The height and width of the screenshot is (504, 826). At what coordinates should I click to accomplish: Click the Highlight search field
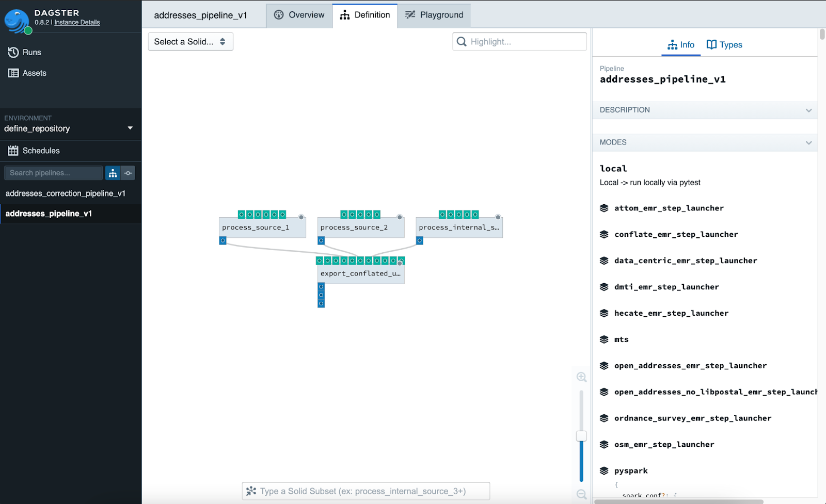pos(520,42)
